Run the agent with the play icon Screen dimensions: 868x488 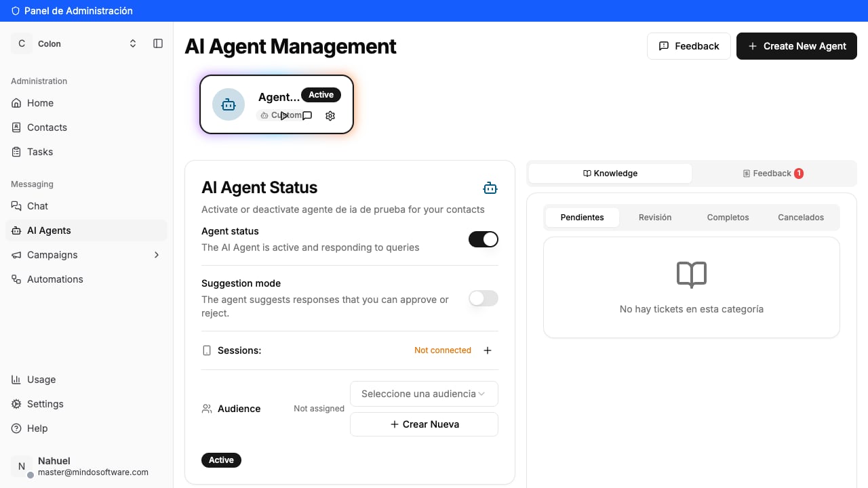coord(284,116)
